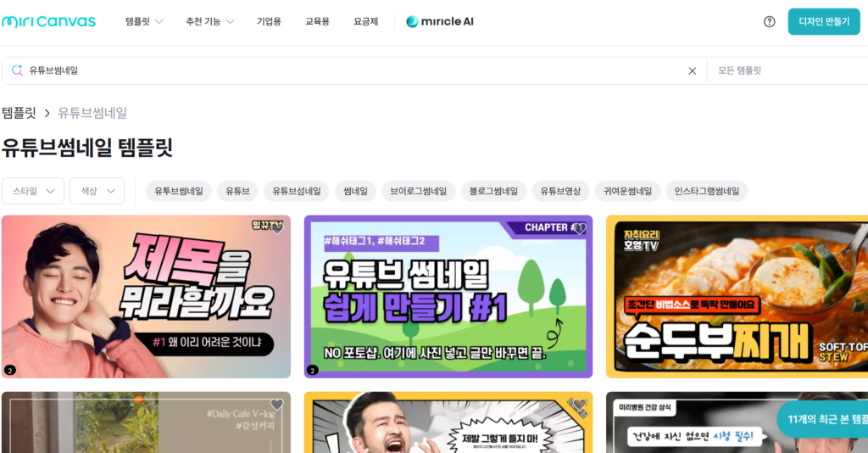Go to the 기업용 menu item
This screenshot has width=868, height=453.
[269, 22]
